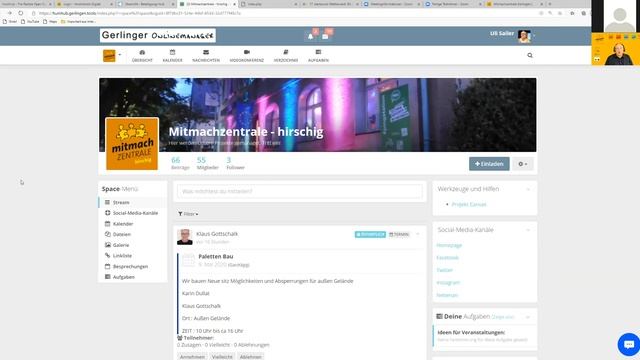Open Klaus Gottschalk profile picture
The height and width of the screenshot is (360, 640).
[184, 237]
